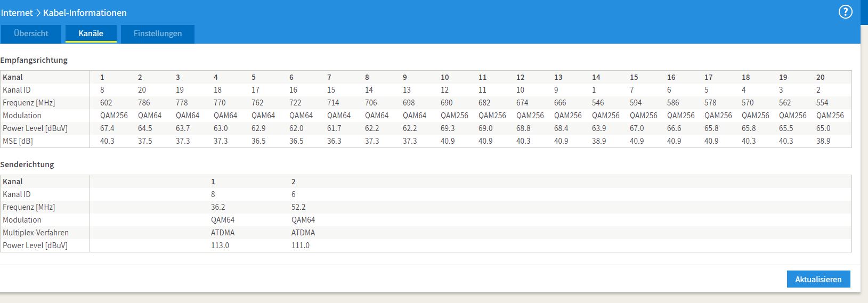Click the power level value 64.5
The width and height of the screenshot is (868, 303).
tap(145, 128)
